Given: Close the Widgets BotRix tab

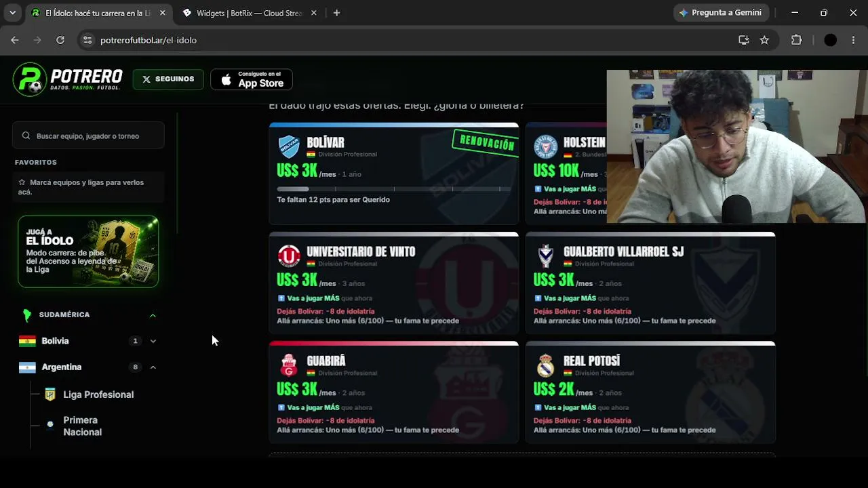Looking at the screenshot, I should pyautogui.click(x=313, y=13).
